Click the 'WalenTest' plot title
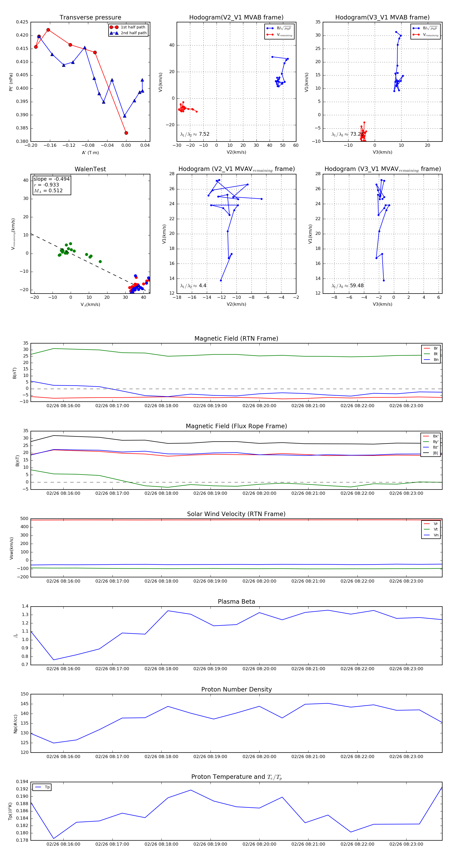This screenshot has height=868, width=473. (90, 169)
